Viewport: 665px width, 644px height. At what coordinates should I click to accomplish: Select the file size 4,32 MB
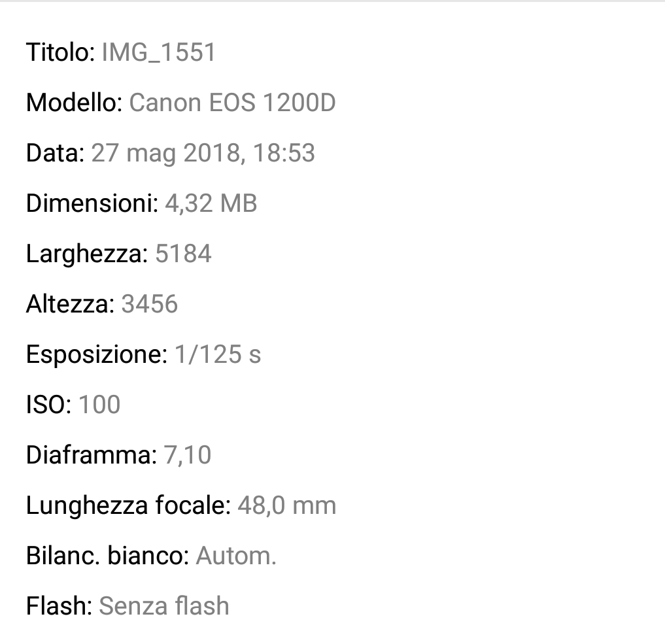[x=211, y=203]
